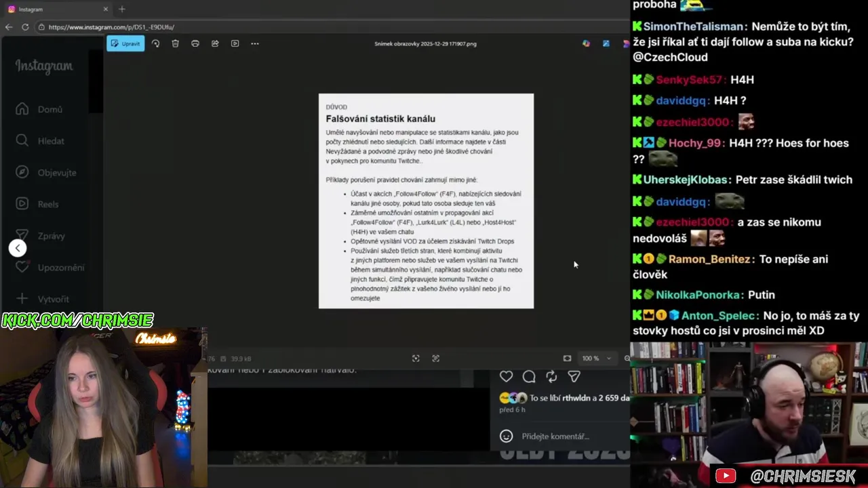Click chat username SimonTheTalisman
Screen dimensions: 868x488
click(x=692, y=26)
